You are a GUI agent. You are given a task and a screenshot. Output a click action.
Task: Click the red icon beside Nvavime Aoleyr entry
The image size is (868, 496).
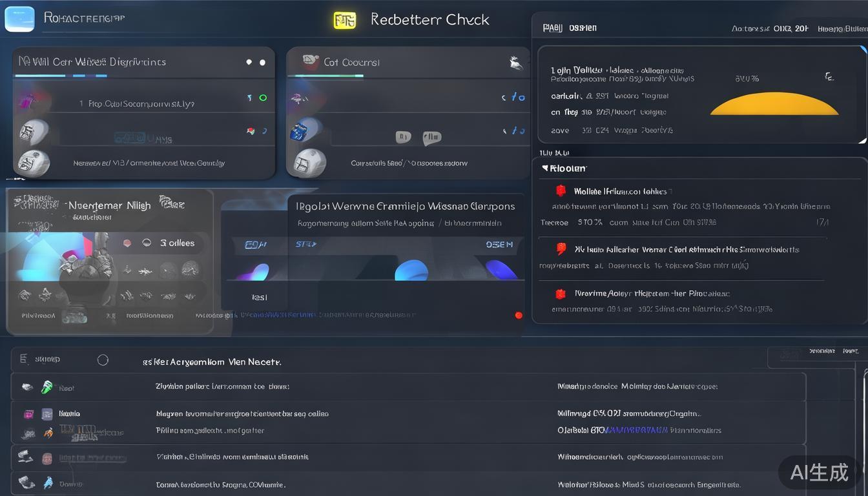point(561,294)
